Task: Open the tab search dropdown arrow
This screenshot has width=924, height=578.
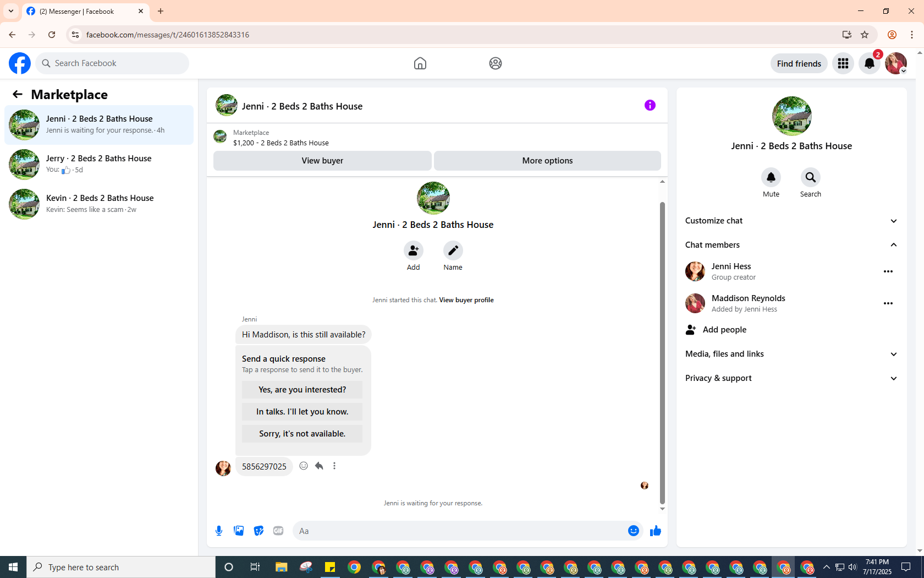Action: coord(11,11)
